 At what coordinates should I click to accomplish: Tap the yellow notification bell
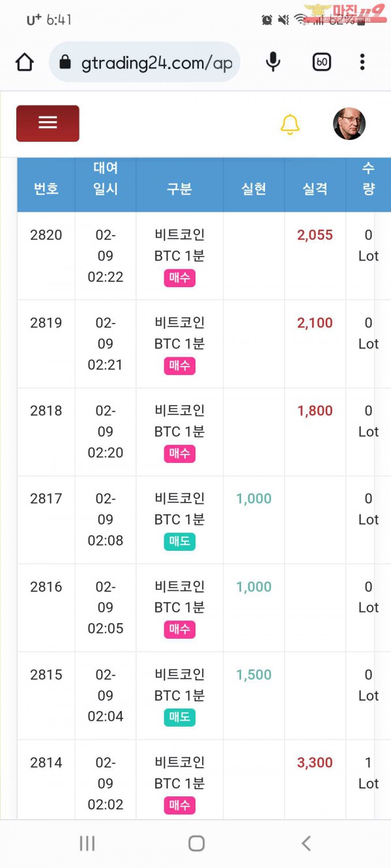pos(290,124)
